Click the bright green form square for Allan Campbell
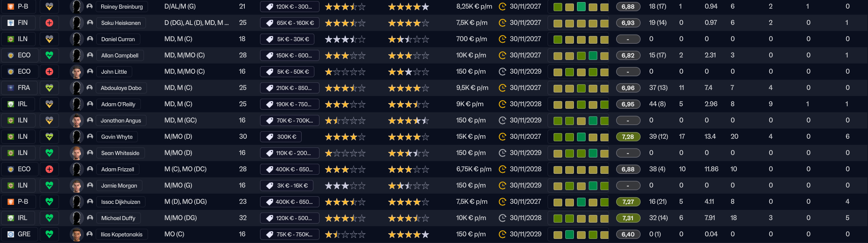This screenshot has width=868, height=243. tap(593, 56)
